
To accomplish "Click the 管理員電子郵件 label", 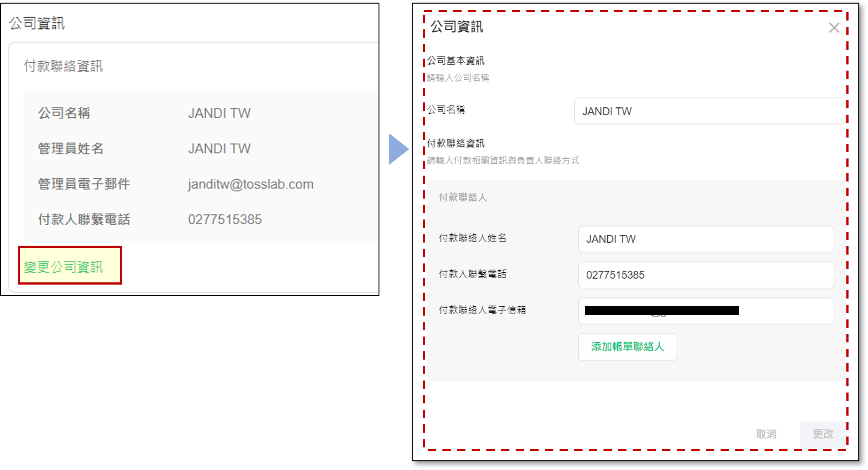I will click(84, 184).
